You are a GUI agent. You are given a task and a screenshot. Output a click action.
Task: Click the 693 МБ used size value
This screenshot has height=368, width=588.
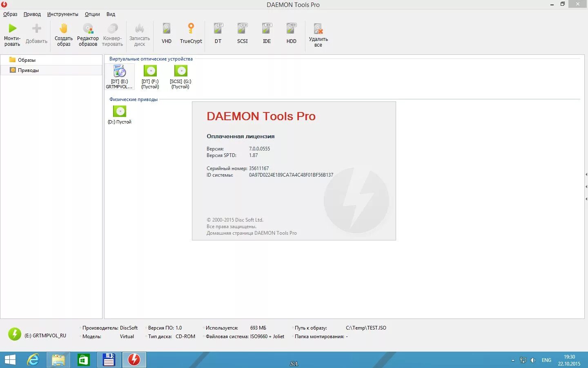(x=258, y=328)
